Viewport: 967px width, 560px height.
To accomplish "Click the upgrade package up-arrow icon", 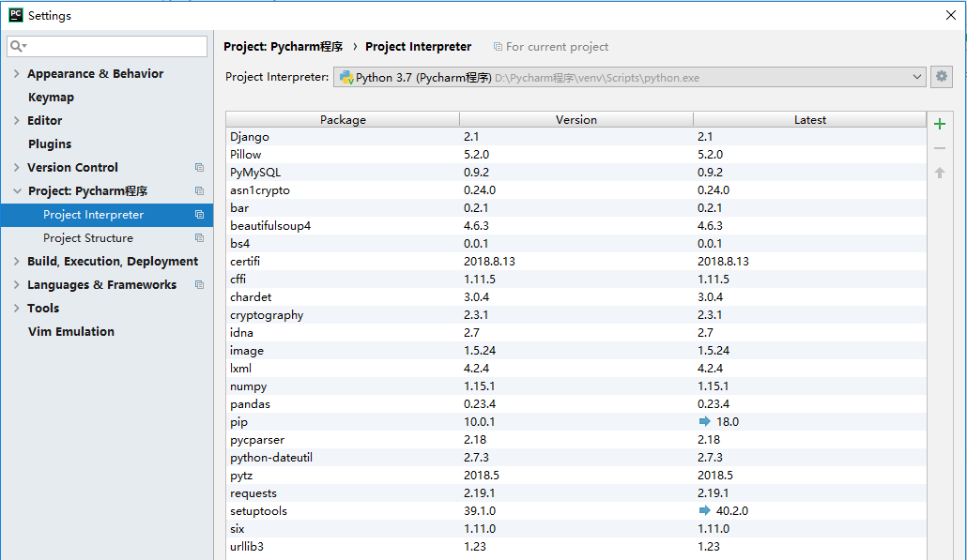I will click(x=939, y=173).
